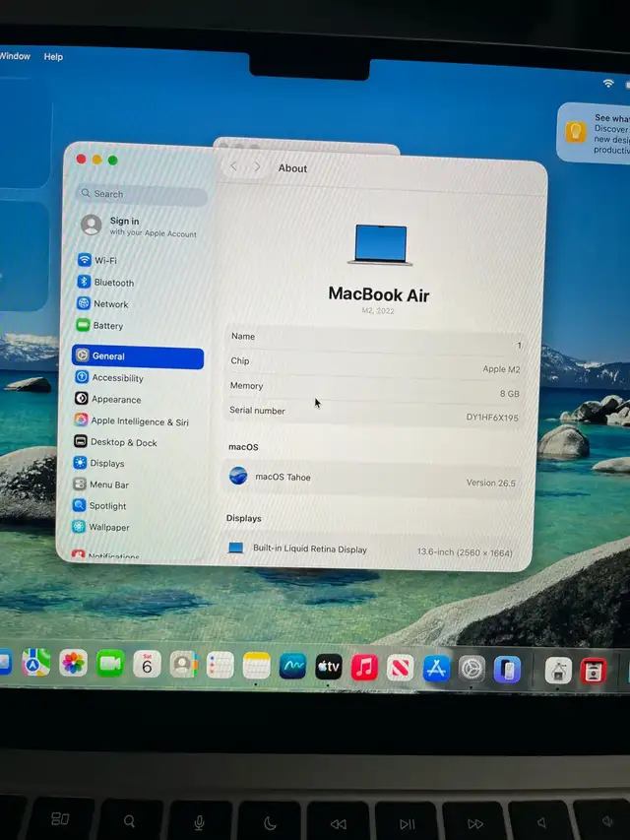The image size is (630, 840).
Task: Open Network settings in sidebar
Action: (102, 303)
